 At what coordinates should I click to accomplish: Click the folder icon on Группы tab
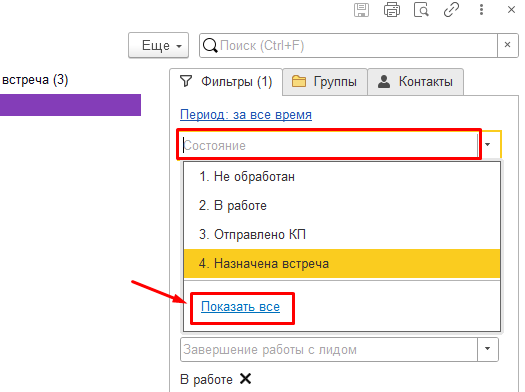pyautogui.click(x=299, y=81)
